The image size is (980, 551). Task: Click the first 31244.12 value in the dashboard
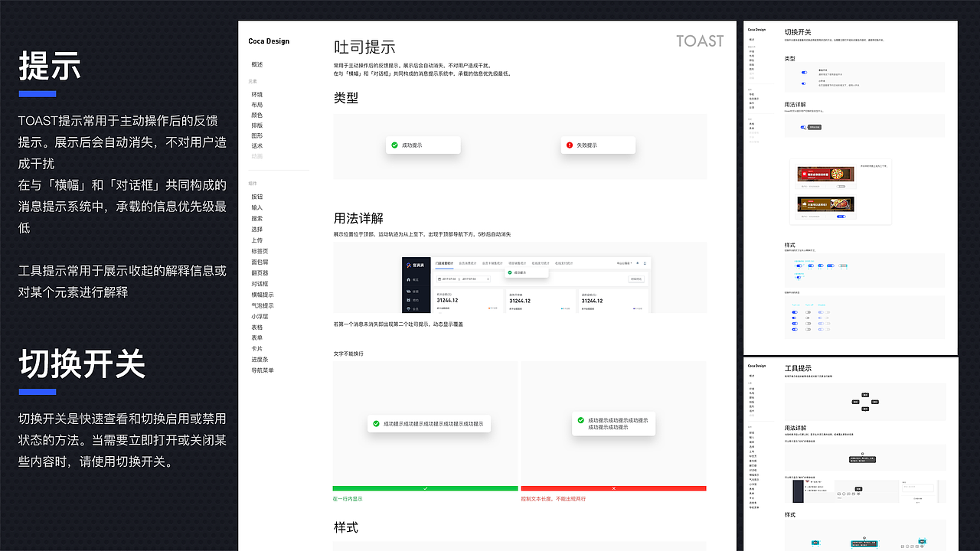[x=447, y=301]
